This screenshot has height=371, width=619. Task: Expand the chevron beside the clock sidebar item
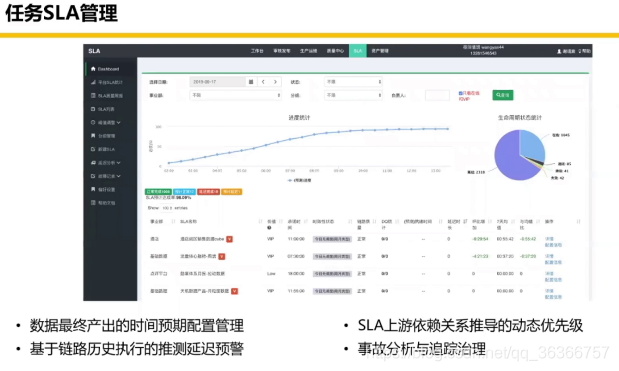(x=118, y=123)
